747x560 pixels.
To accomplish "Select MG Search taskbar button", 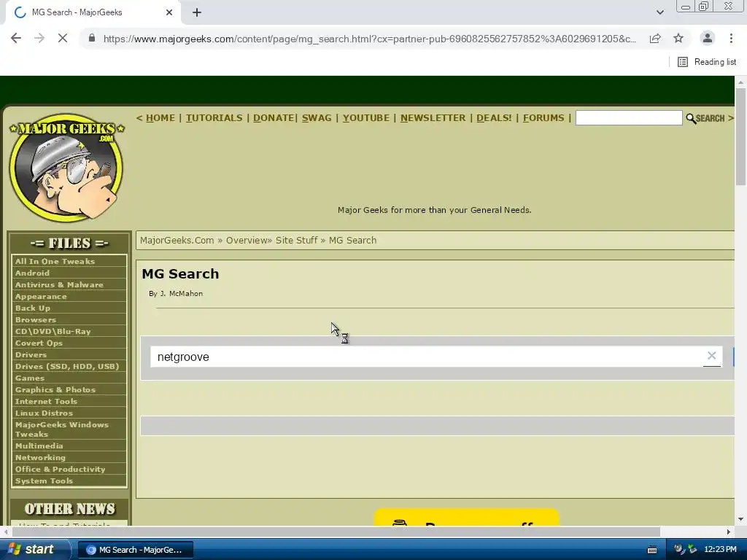I will (x=135, y=550).
